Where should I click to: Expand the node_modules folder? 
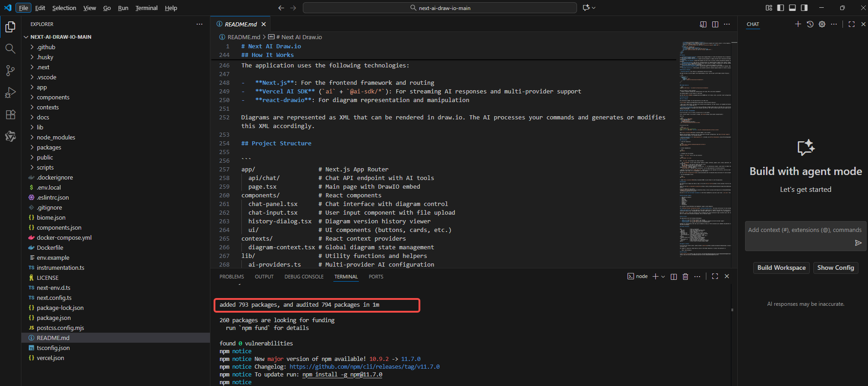[116, 137]
